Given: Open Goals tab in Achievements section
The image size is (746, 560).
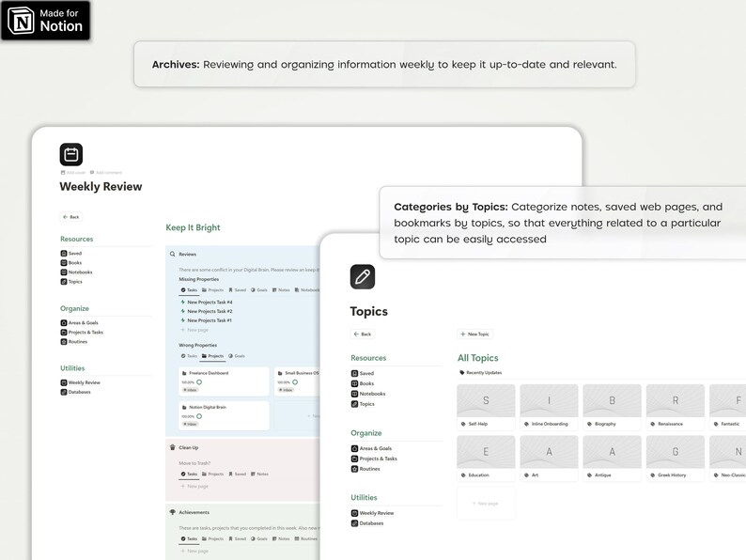Looking at the screenshot, I should pyautogui.click(x=259, y=538).
